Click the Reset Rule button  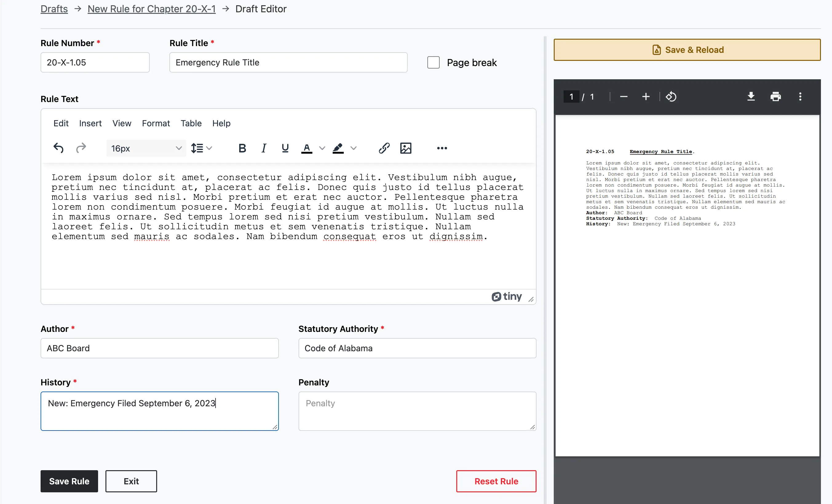(496, 481)
